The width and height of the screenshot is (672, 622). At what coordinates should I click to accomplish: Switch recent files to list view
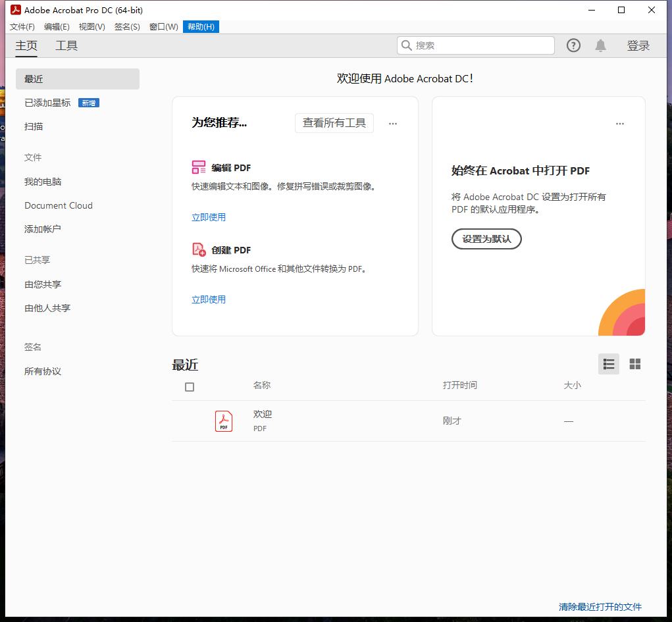click(608, 363)
